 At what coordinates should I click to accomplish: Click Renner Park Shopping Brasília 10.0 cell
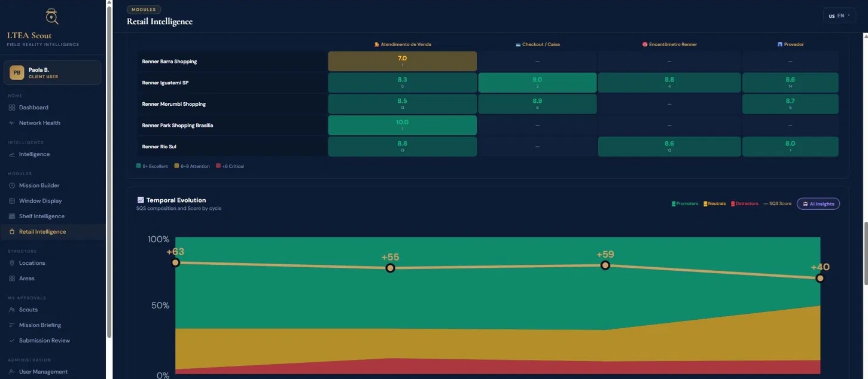point(403,125)
